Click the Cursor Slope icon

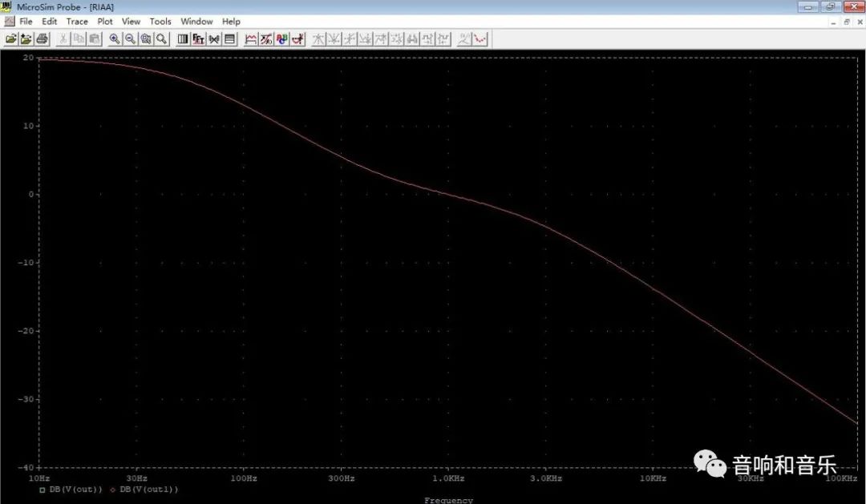point(350,38)
